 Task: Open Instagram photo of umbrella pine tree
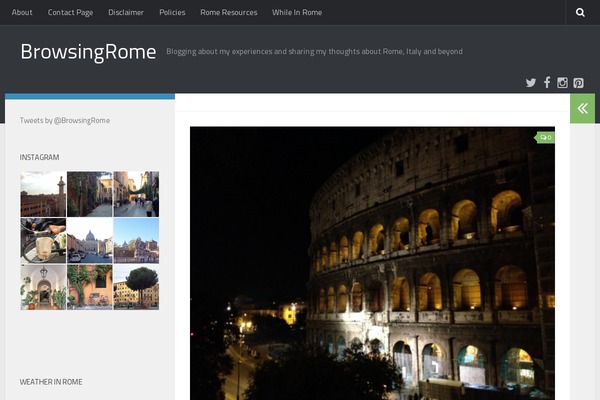[136, 287]
